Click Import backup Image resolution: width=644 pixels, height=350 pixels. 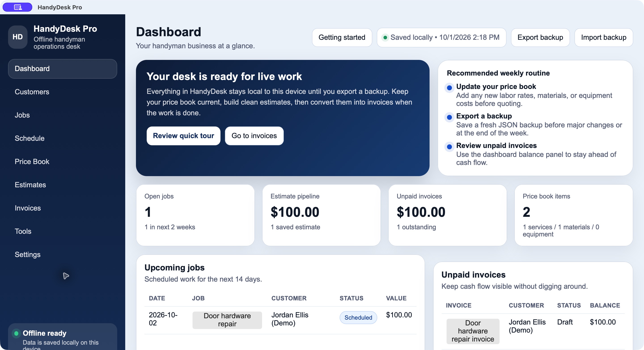[x=604, y=38]
